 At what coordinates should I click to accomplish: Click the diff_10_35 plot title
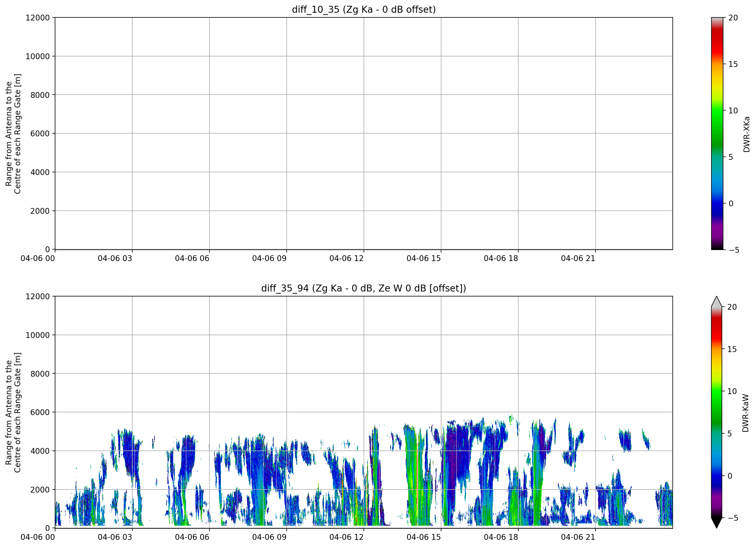click(x=364, y=10)
